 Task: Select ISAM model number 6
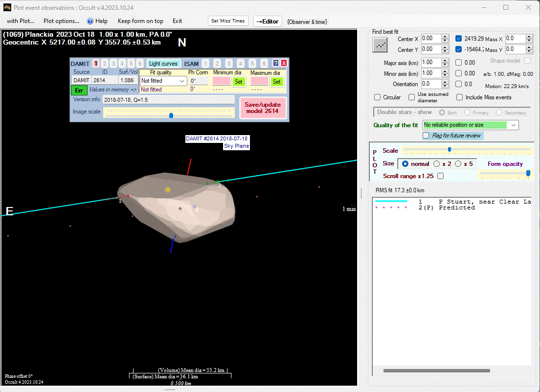click(x=264, y=64)
